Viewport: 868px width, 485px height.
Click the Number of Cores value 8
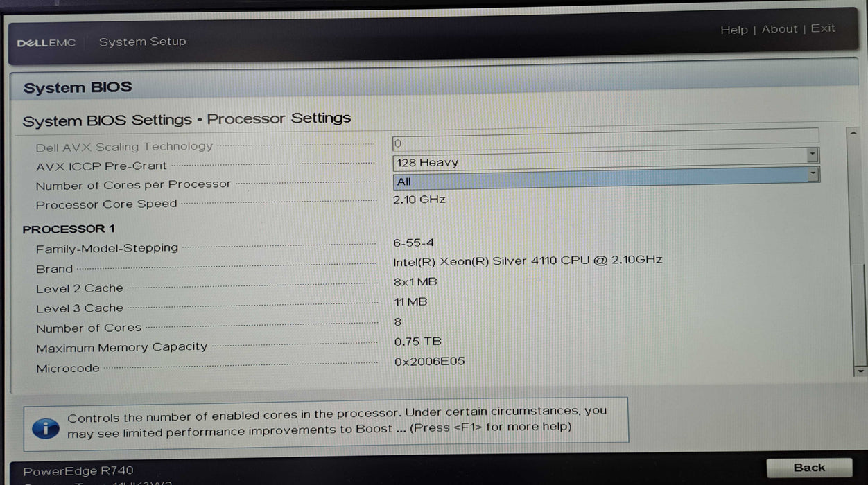tap(398, 322)
